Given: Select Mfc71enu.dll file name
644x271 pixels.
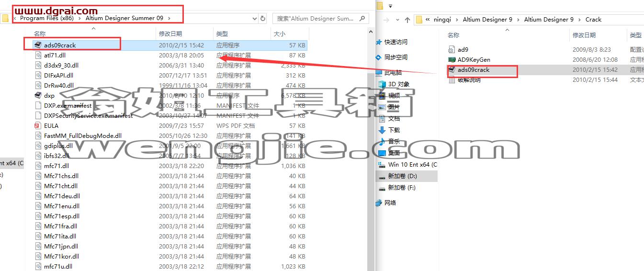Looking at the screenshot, I should tap(62, 206).
